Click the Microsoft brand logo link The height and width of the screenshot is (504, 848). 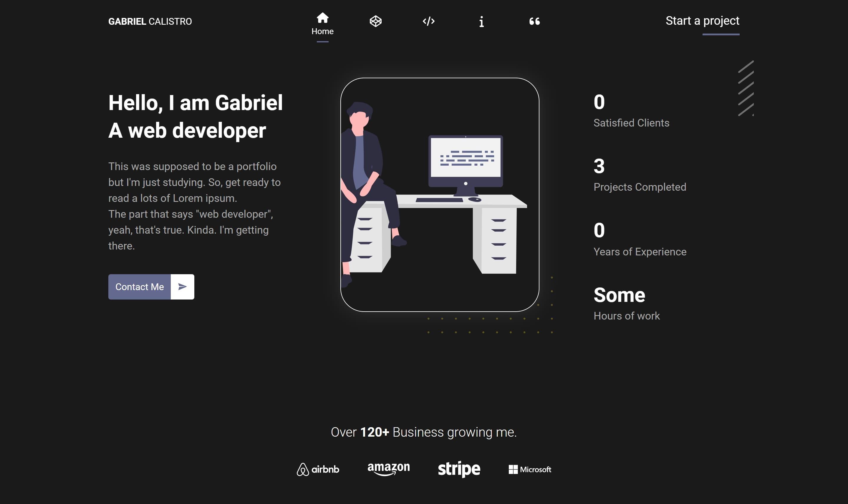point(529,469)
